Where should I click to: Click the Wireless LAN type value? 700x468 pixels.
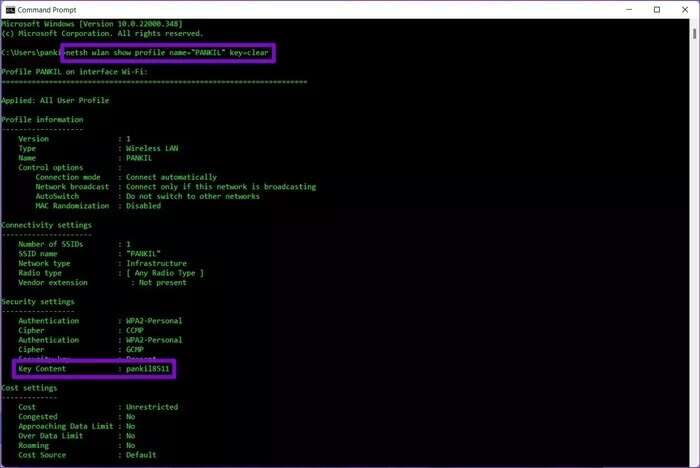(x=152, y=148)
